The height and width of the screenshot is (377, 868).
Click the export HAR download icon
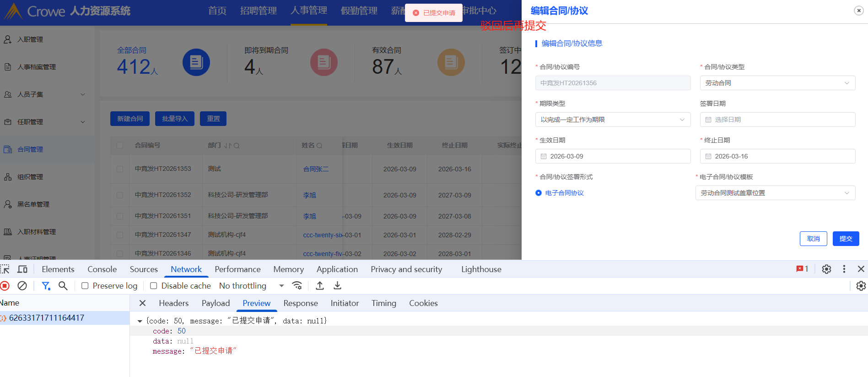point(337,286)
